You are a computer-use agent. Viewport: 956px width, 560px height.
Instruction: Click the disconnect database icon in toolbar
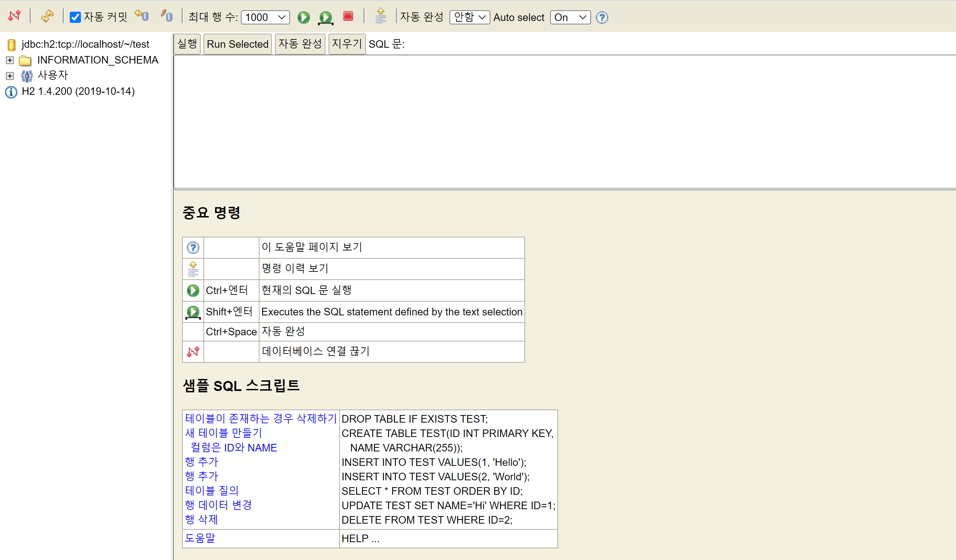pyautogui.click(x=14, y=16)
